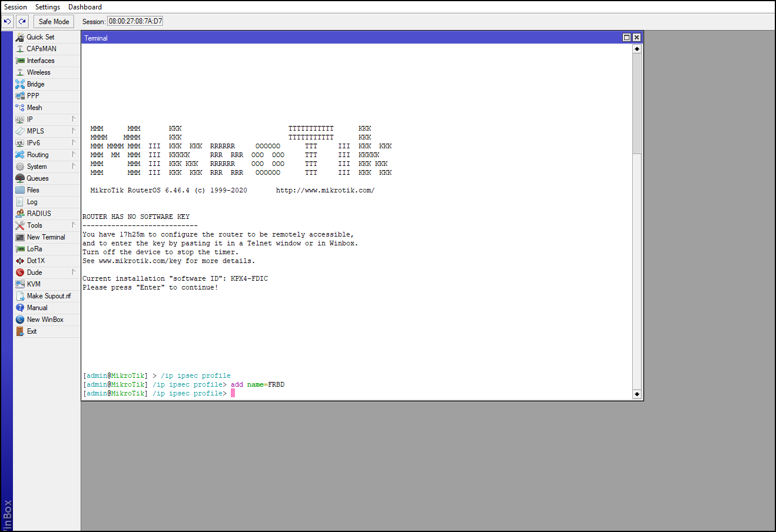Image resolution: width=776 pixels, height=532 pixels.
Task: Open the Session menu
Action: (15, 6)
